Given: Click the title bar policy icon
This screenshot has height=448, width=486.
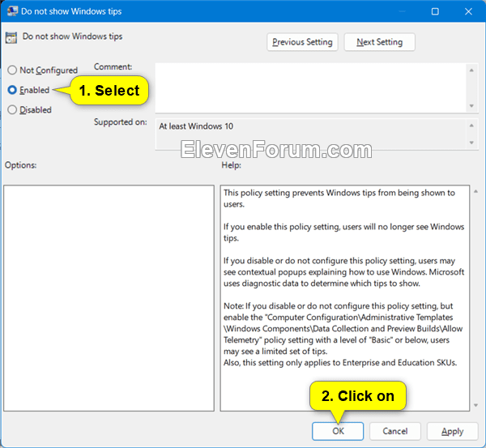Looking at the screenshot, I should point(12,11).
